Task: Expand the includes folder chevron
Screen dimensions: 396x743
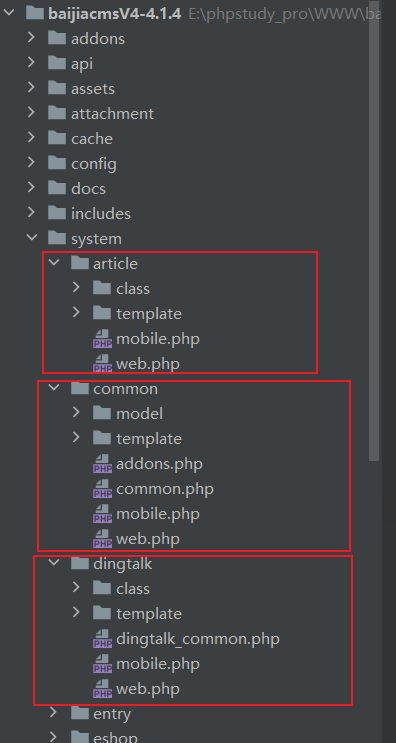Action: pos(32,213)
